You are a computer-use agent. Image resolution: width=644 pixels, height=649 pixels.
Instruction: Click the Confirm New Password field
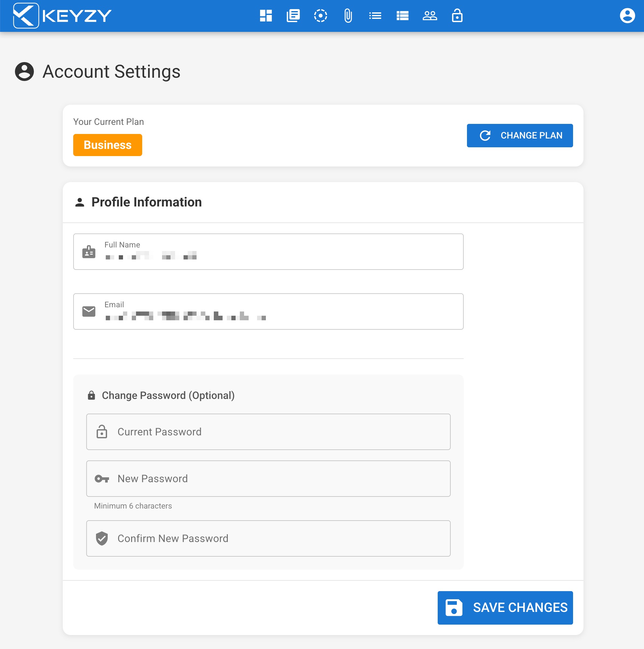tap(268, 538)
